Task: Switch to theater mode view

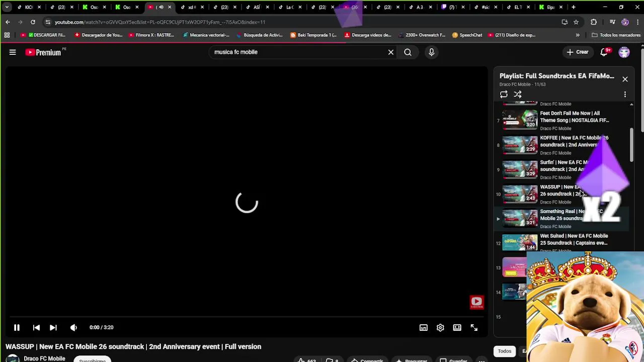Action: pos(457,327)
